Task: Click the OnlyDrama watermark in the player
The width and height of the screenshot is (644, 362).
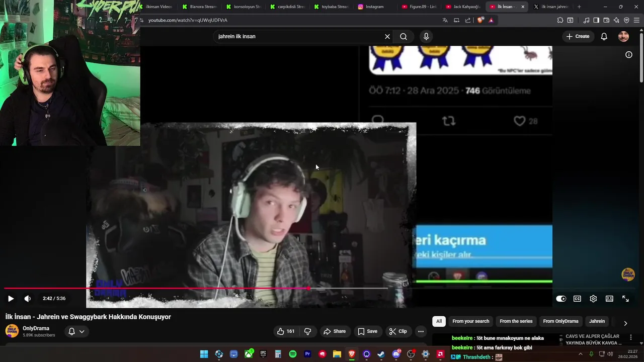Action: pyautogui.click(x=628, y=274)
